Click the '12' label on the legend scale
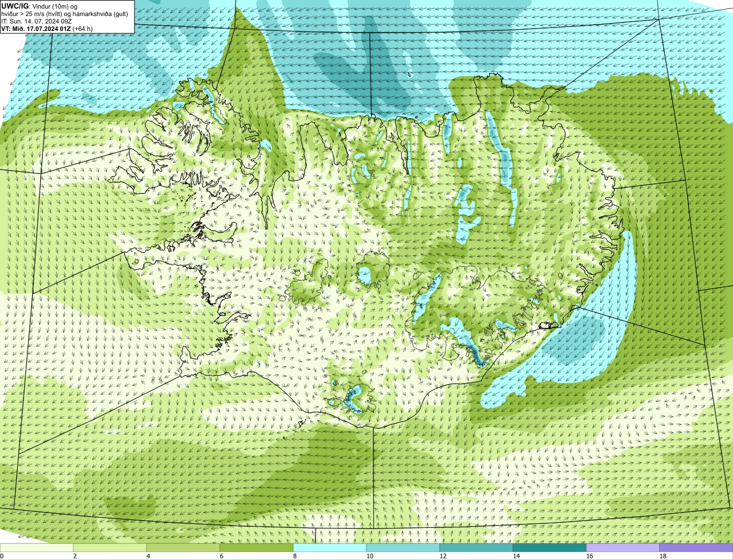 tap(443, 556)
